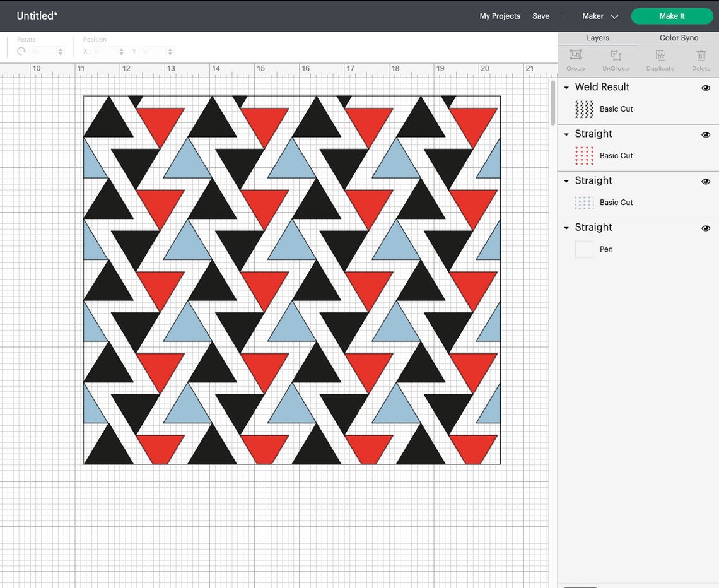The width and height of the screenshot is (719, 588).
Task: Open the Maker machine selection dropdown
Action: (x=599, y=16)
